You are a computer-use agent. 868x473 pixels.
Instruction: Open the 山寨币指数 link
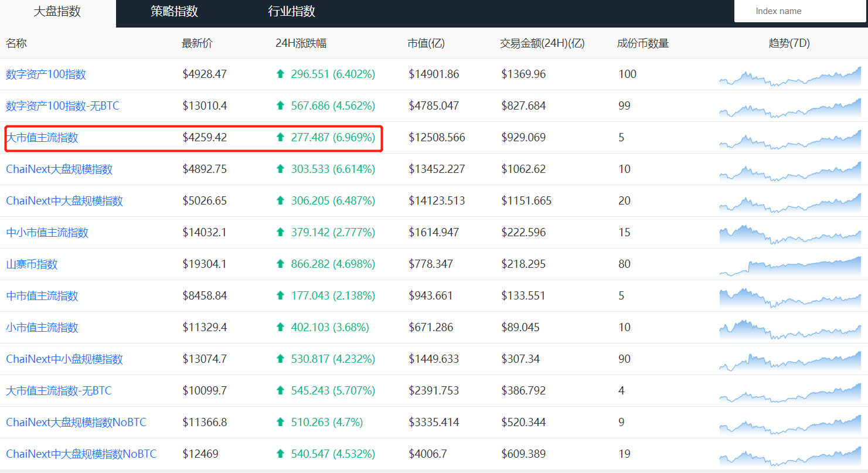point(32,264)
